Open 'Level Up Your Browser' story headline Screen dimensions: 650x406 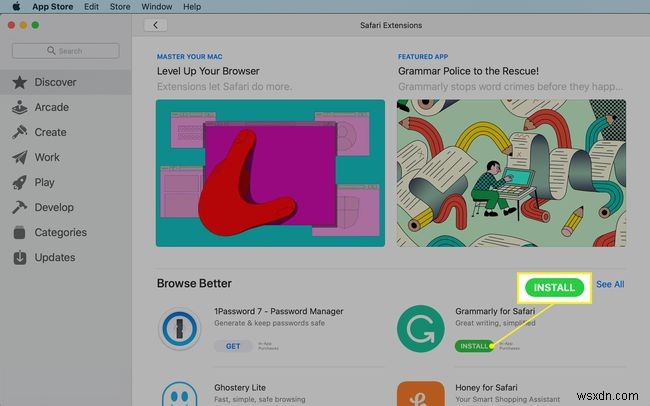coord(208,71)
